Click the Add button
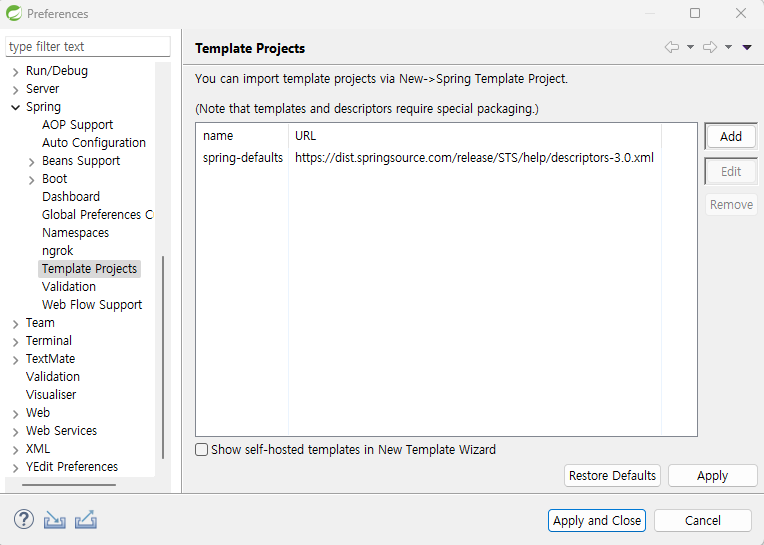This screenshot has height=545, width=764. tap(731, 136)
